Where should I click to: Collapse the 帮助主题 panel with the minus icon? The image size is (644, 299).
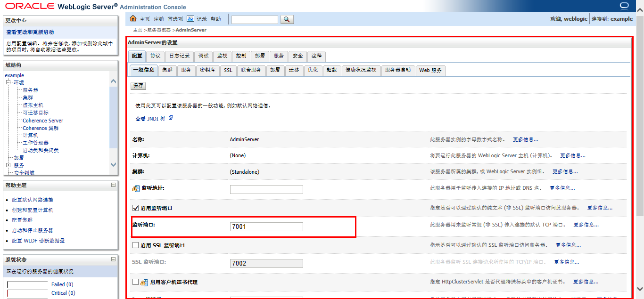[113, 185]
